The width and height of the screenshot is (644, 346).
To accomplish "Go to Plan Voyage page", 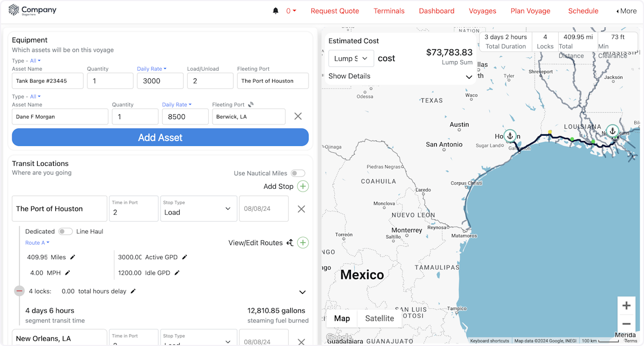I will [530, 11].
